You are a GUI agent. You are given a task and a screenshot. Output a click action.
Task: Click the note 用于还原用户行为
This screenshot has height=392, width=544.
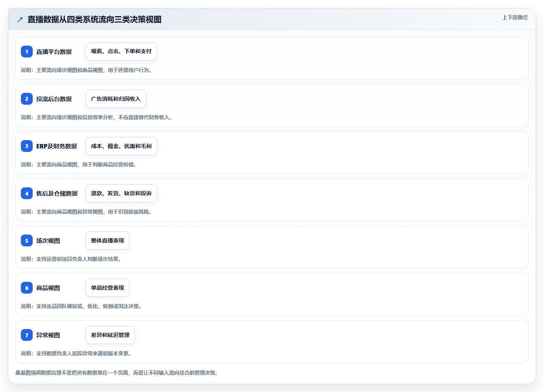130,70
